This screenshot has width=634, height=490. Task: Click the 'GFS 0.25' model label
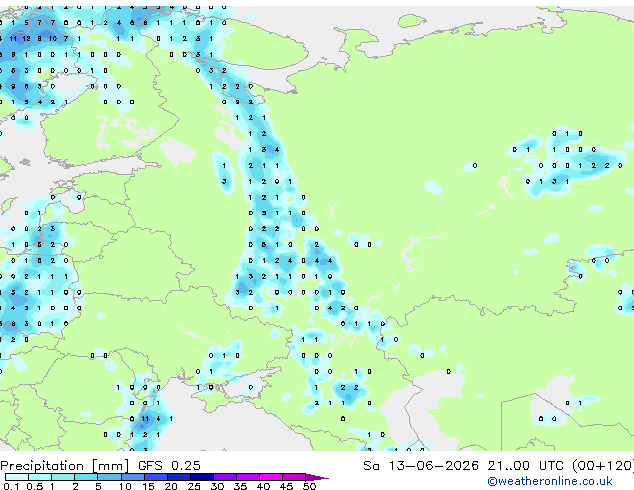point(169,466)
